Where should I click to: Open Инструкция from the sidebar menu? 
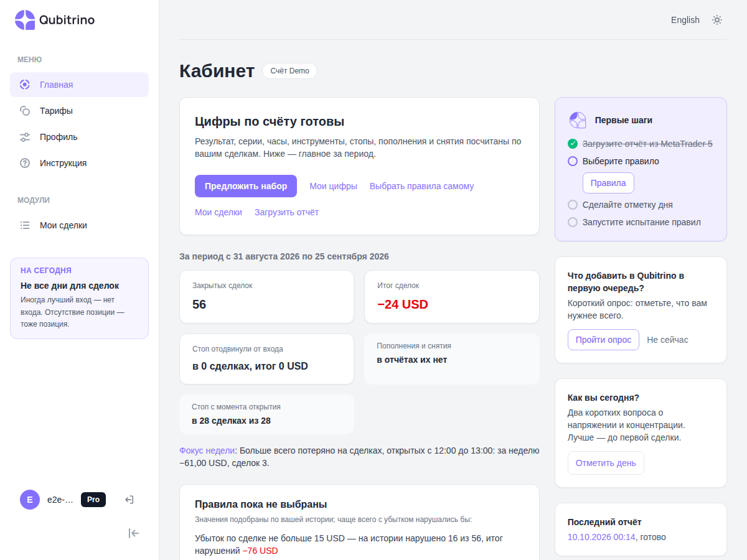pyautogui.click(x=79, y=163)
